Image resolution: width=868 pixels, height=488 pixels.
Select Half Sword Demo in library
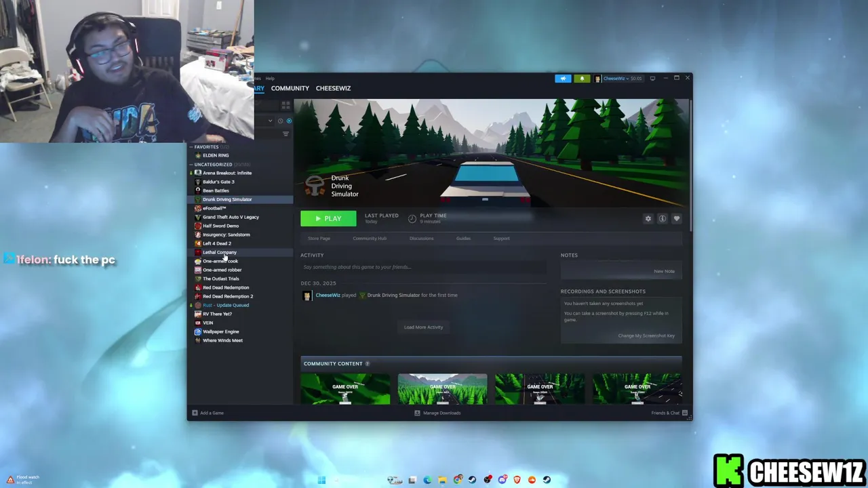click(x=240, y=226)
